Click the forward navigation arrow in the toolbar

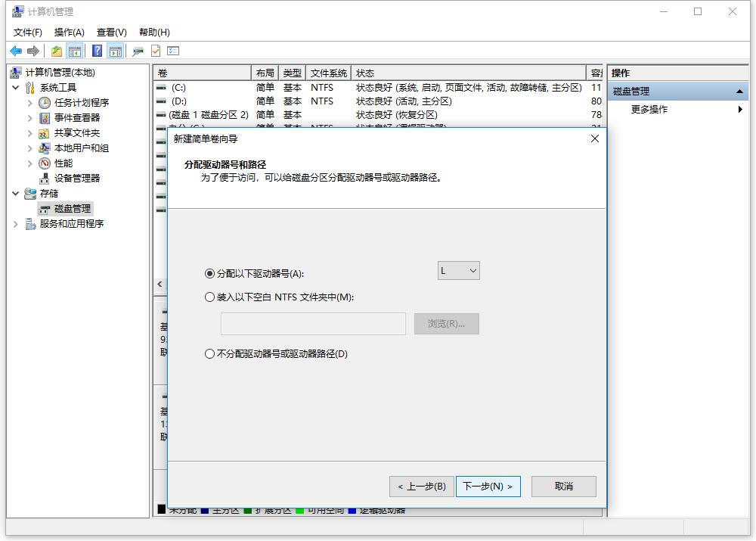pyautogui.click(x=33, y=51)
